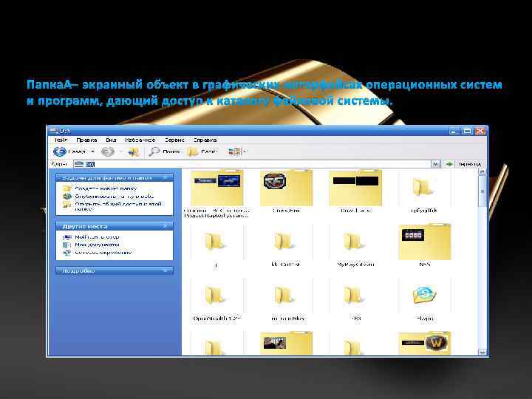Click the green Переход go arrow
This screenshot has height=399, width=532.
click(449, 164)
